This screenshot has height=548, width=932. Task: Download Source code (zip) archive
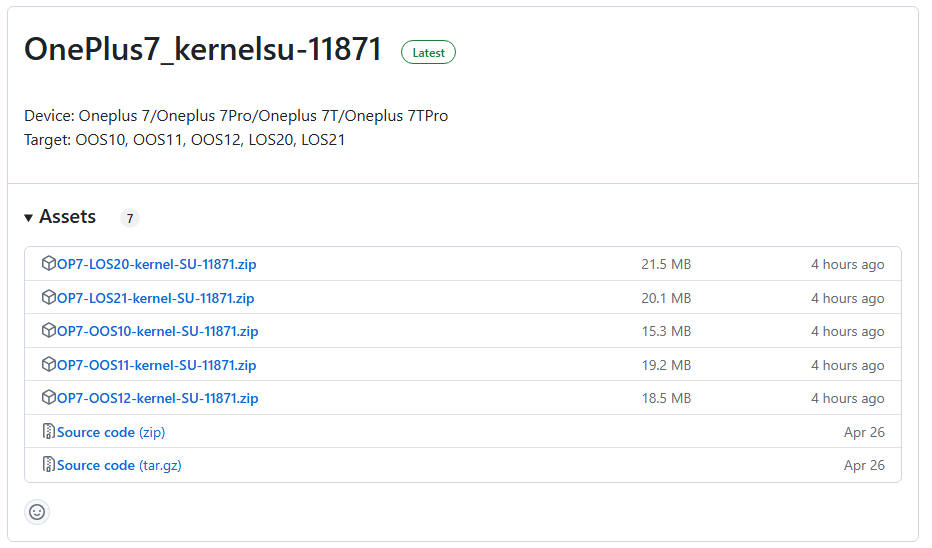[x=111, y=433]
